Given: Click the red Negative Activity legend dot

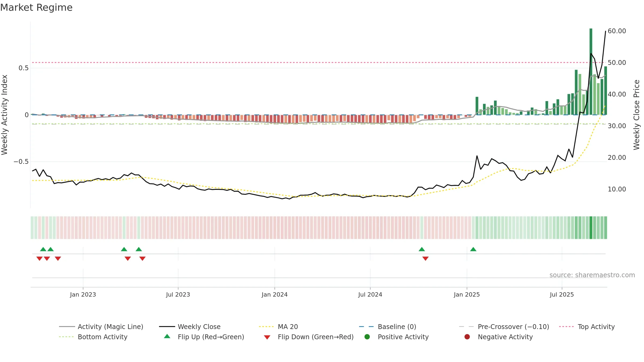Looking at the screenshot, I should click(x=467, y=337).
